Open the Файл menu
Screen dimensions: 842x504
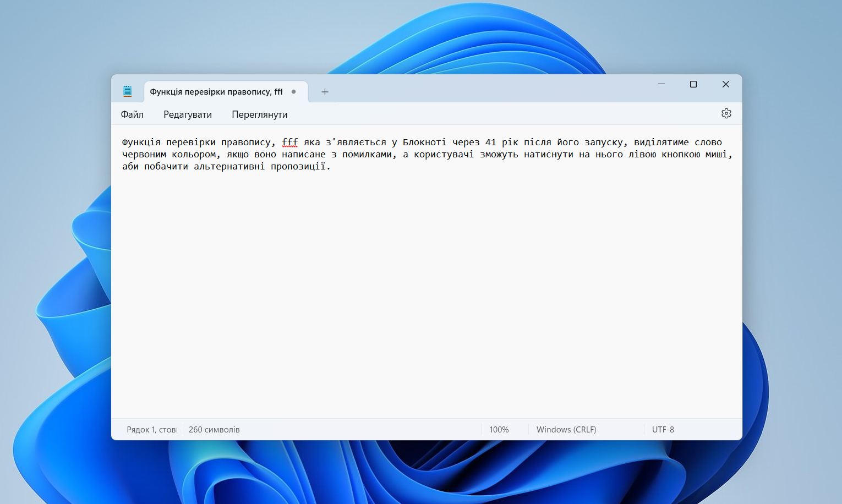pos(132,114)
